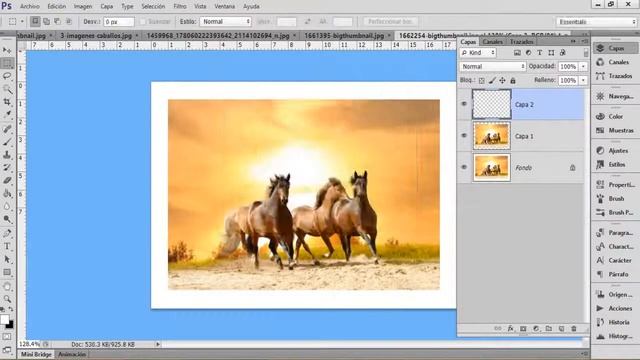Select the Zoom tool
The image size is (640, 360).
7,299
